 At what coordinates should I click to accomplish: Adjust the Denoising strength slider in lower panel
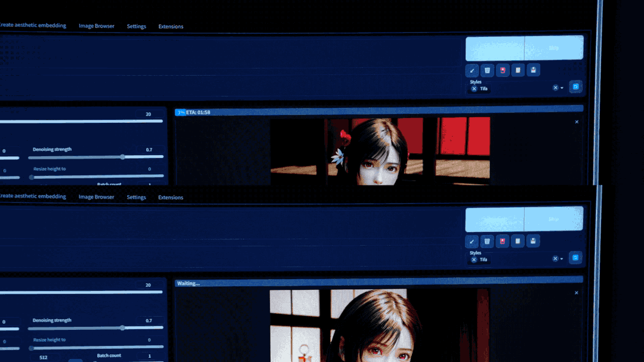(95, 328)
